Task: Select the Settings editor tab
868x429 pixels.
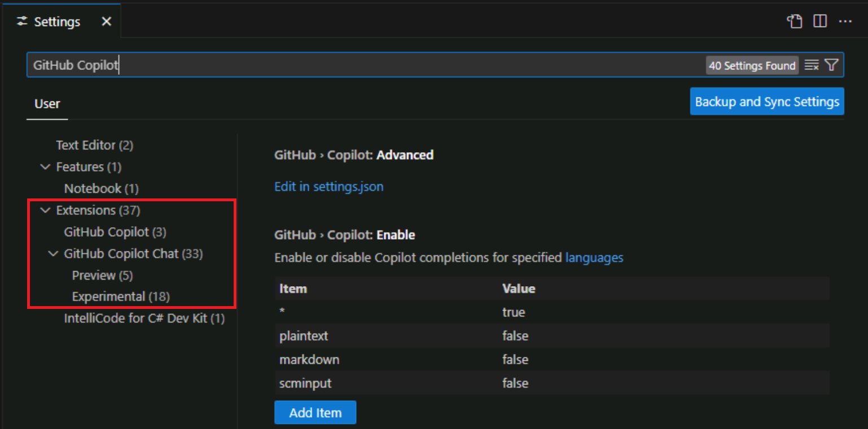Action: click(x=60, y=21)
